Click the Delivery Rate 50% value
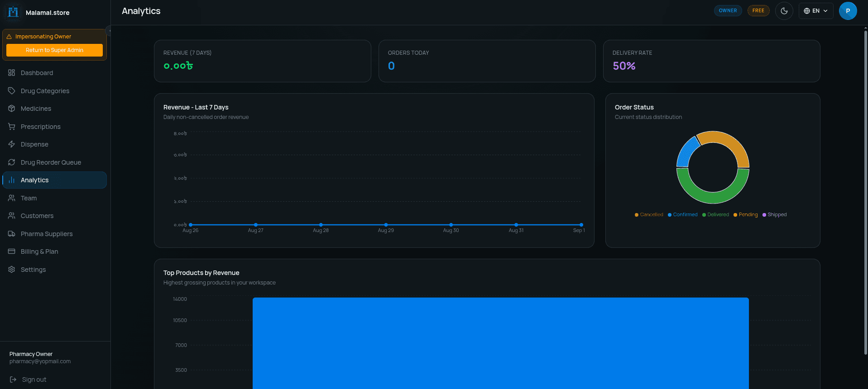This screenshot has height=389, width=868. (x=624, y=66)
